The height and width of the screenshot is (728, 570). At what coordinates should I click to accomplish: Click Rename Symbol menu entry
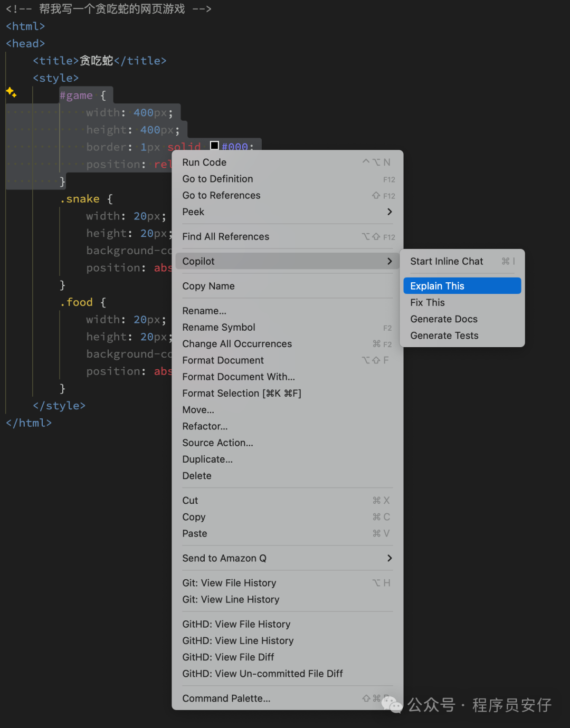(x=218, y=328)
